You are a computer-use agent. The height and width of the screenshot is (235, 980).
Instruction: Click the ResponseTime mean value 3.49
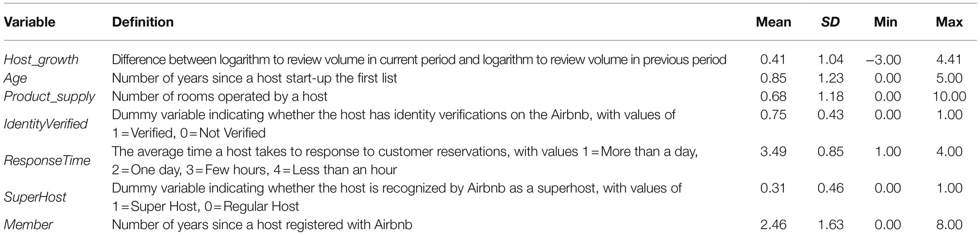coord(773,152)
